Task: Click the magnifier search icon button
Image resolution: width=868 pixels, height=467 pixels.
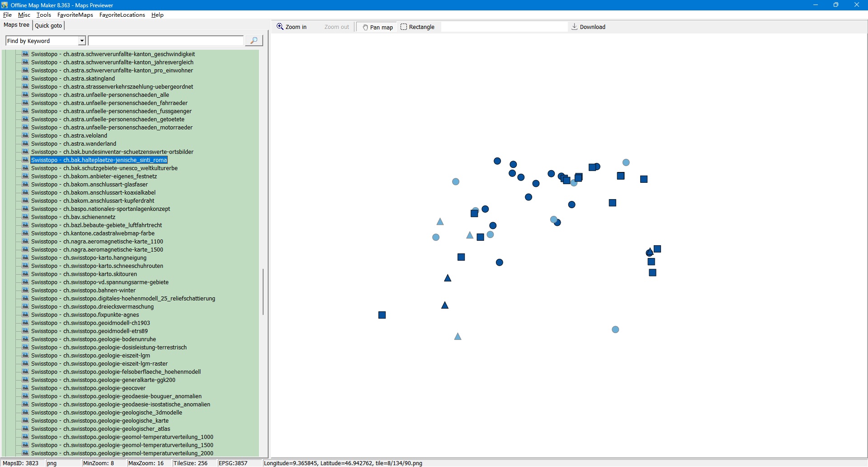Action: pyautogui.click(x=254, y=41)
